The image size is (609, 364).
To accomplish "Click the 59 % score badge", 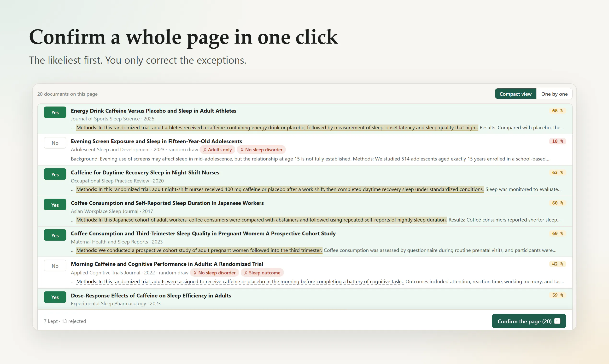I will pyautogui.click(x=557, y=295).
